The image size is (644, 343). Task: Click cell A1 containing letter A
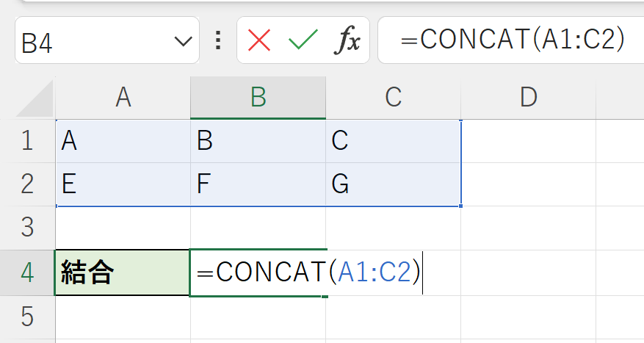point(123,141)
